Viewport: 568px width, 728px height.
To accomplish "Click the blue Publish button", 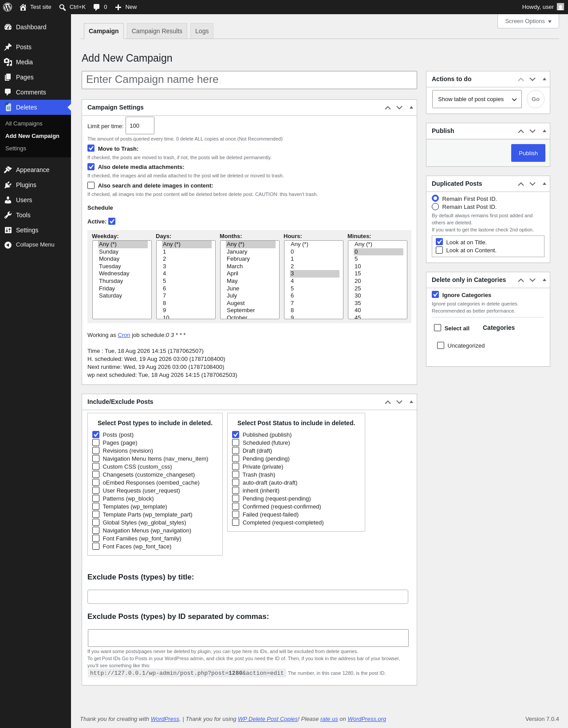I will coord(528,153).
